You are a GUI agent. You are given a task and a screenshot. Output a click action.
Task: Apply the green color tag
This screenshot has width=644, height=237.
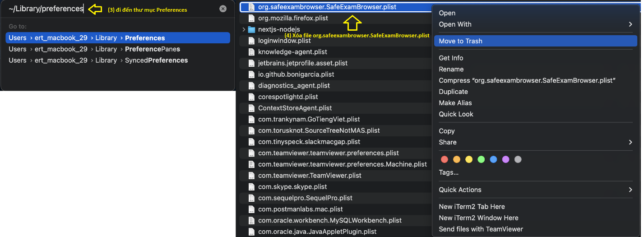481,159
